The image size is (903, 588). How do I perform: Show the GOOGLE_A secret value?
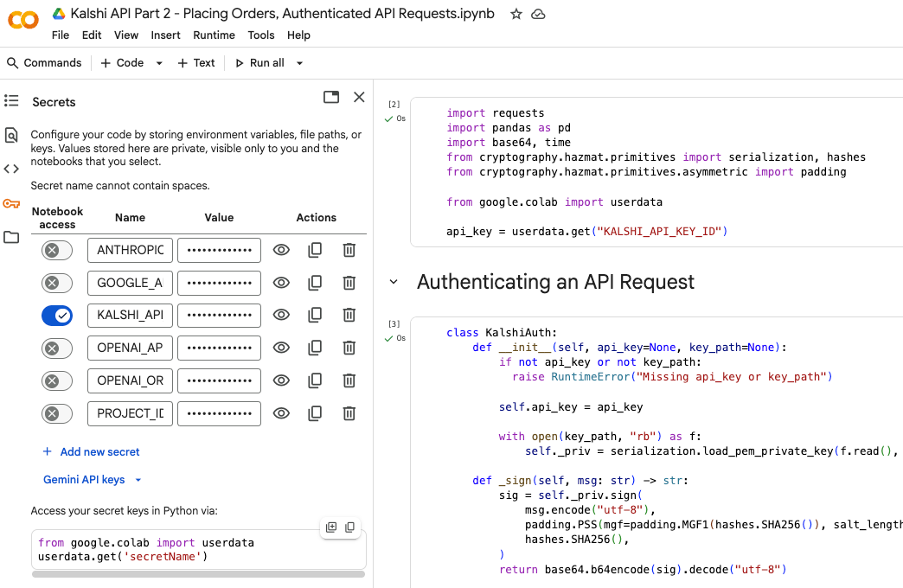(281, 283)
